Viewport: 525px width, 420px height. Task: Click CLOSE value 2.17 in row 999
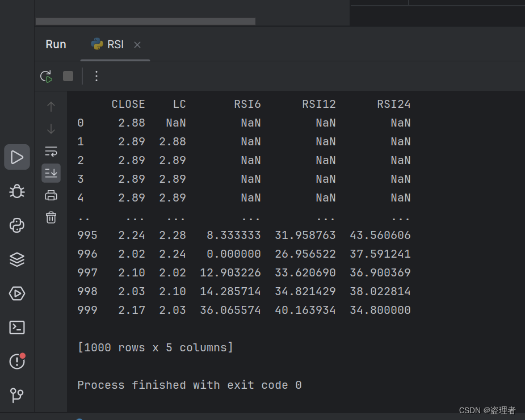point(132,310)
